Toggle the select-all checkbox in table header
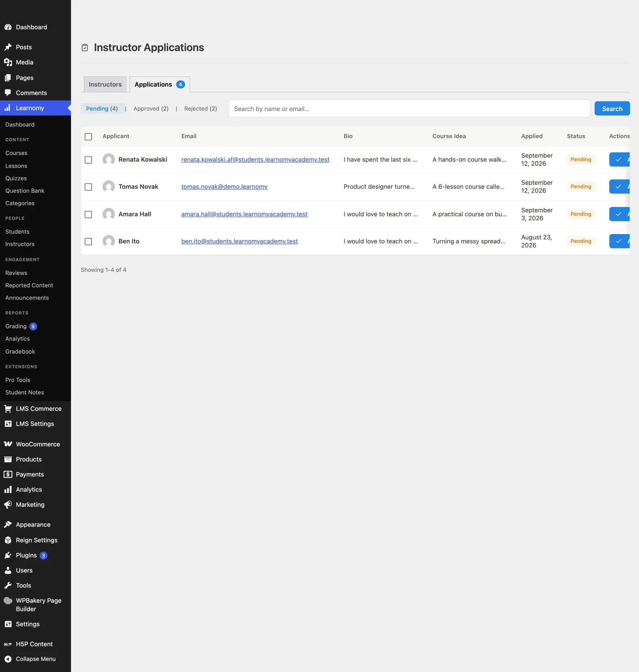 point(88,137)
